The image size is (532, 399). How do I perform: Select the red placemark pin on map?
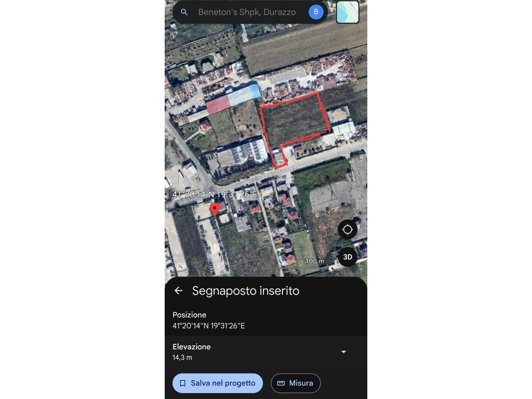[x=215, y=210]
